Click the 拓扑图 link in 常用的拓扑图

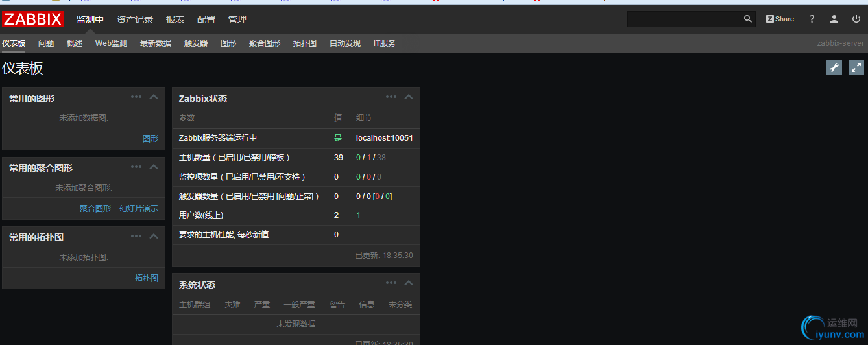coord(147,278)
